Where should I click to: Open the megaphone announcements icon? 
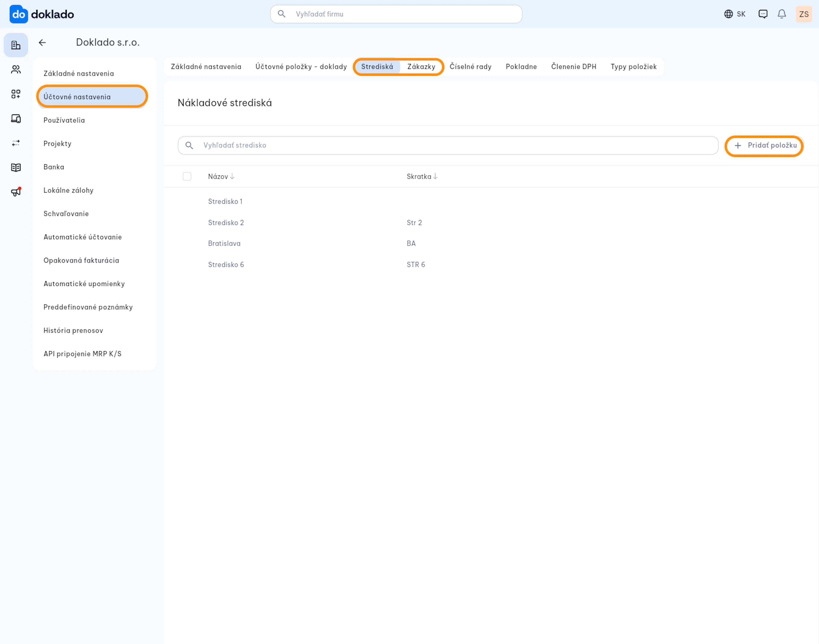click(x=16, y=192)
